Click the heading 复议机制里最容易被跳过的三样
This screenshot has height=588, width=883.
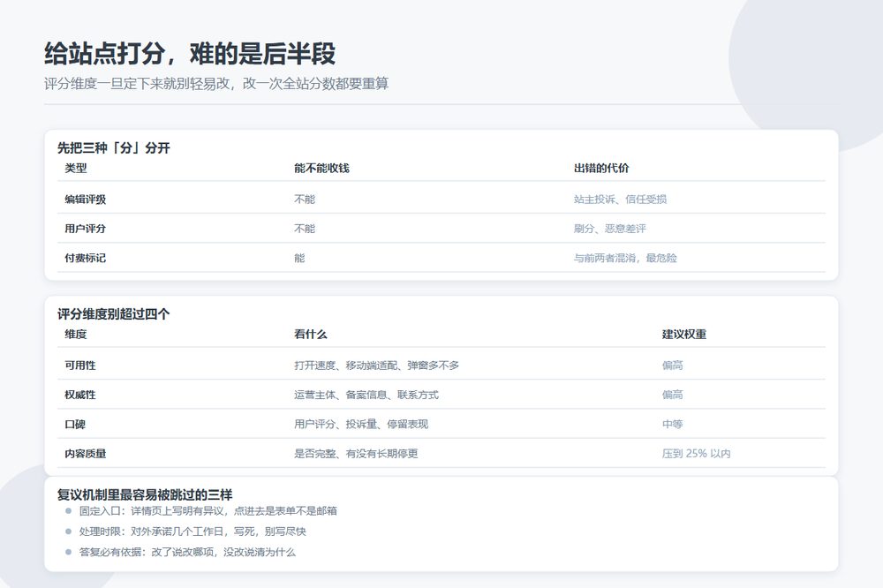click(145, 494)
